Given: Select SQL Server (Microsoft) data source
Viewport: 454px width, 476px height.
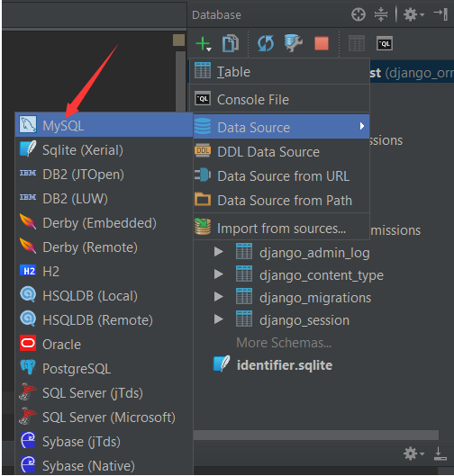Looking at the screenshot, I should pyautogui.click(x=104, y=418).
